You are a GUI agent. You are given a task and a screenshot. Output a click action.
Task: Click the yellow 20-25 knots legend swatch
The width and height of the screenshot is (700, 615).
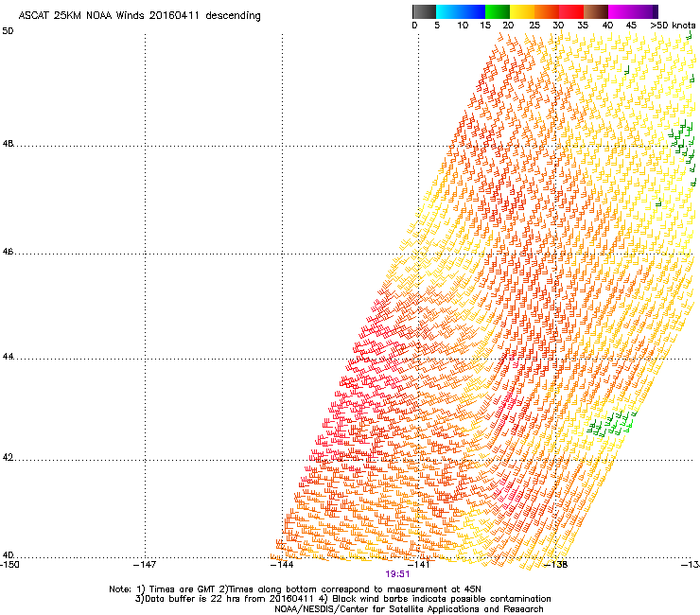pyautogui.click(x=522, y=11)
